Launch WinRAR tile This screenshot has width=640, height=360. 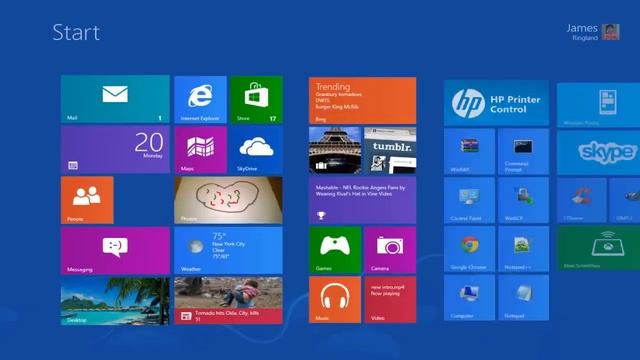point(469,151)
